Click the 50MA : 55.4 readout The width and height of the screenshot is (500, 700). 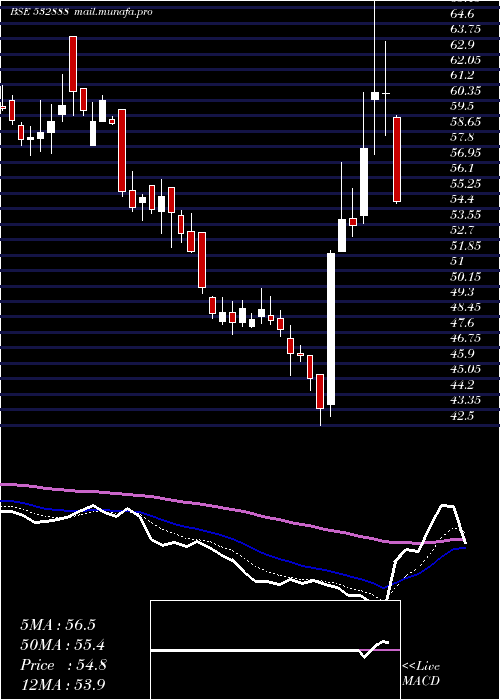(64, 645)
